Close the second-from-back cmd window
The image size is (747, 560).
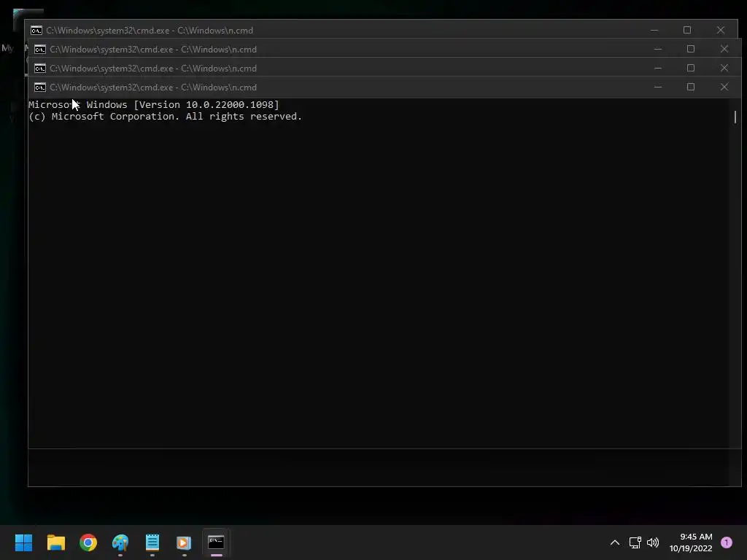pos(724,49)
